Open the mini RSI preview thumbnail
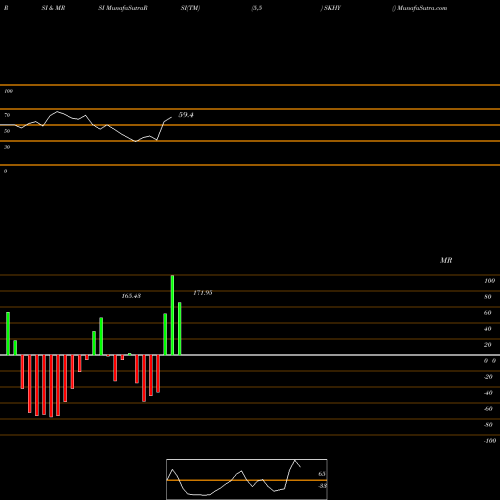Screen dimensions: 500x500 tap(247, 479)
